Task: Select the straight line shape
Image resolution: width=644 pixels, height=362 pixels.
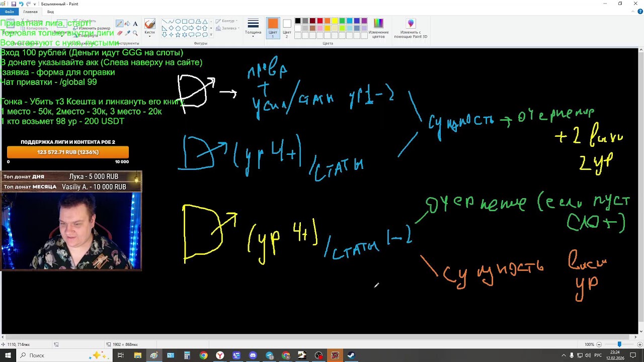Action: coord(165,22)
